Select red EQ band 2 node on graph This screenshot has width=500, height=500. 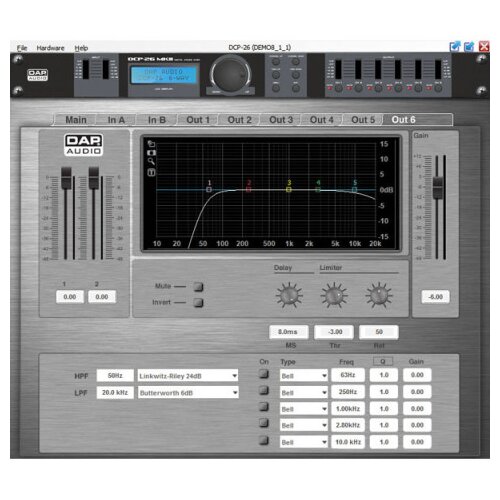pyautogui.click(x=249, y=189)
